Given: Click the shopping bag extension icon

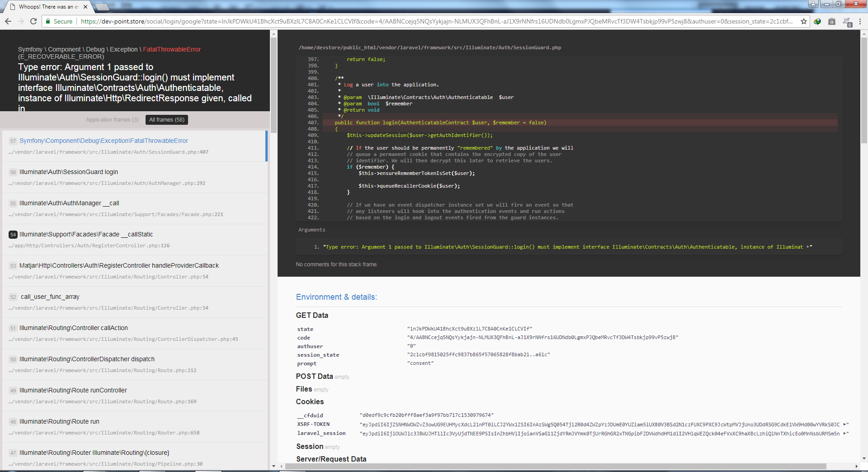Looking at the screenshot, I should (831, 21).
